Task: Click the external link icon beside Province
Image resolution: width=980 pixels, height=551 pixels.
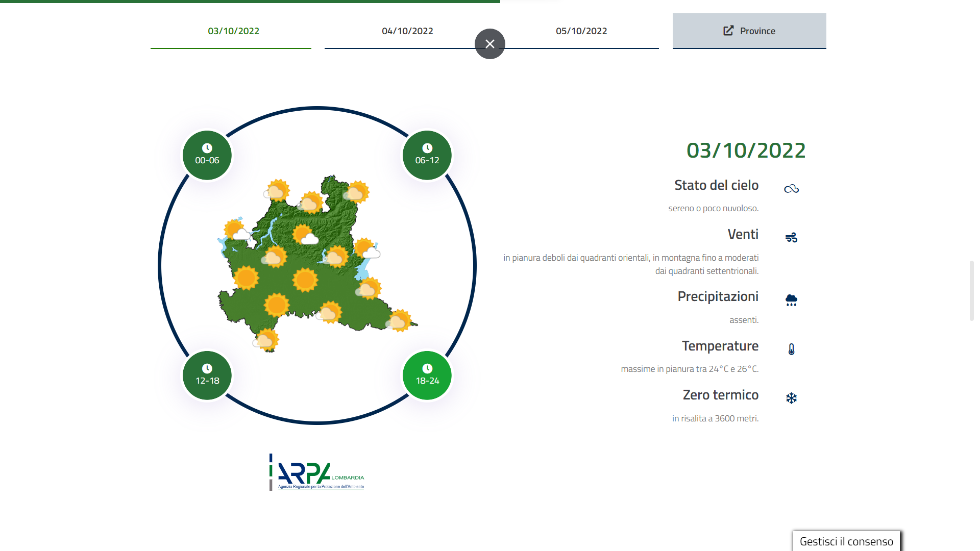Action: point(728,31)
